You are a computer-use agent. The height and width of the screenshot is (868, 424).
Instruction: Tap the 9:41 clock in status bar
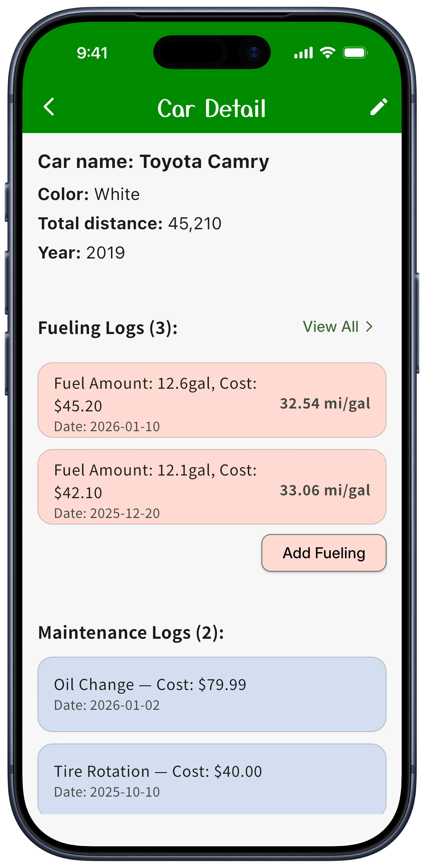click(x=92, y=53)
